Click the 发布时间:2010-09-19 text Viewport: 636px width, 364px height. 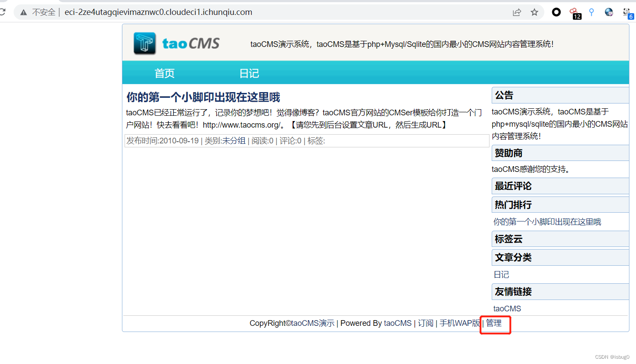(162, 141)
